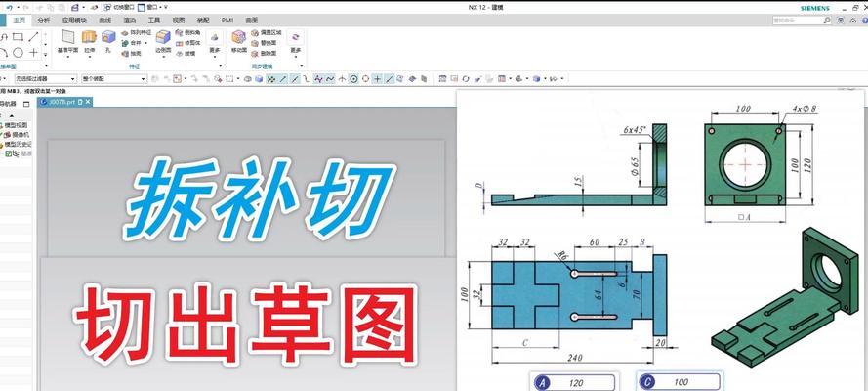The height and width of the screenshot is (391, 868).
Task: Open the Render (渲染) ribbon tab
Action: tap(130, 20)
